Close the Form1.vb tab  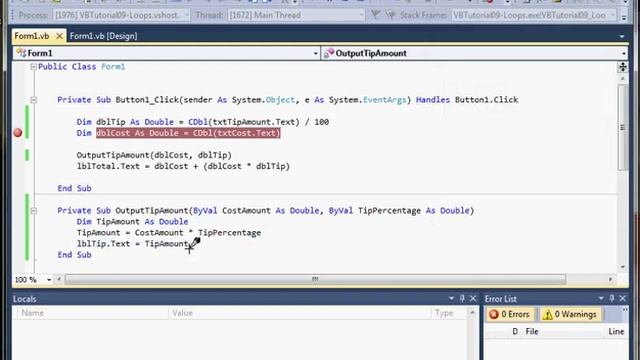click(59, 36)
